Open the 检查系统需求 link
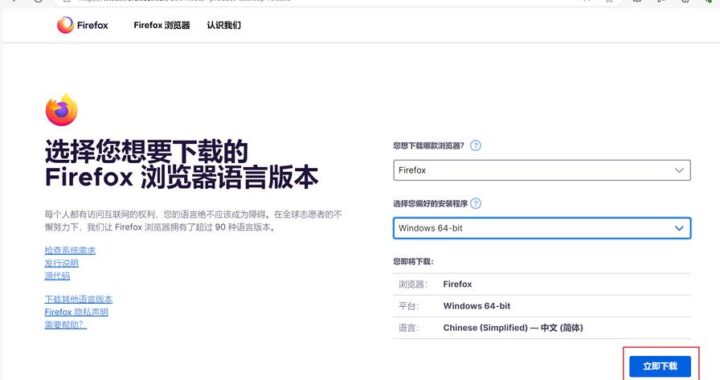720x380 pixels. coord(70,250)
